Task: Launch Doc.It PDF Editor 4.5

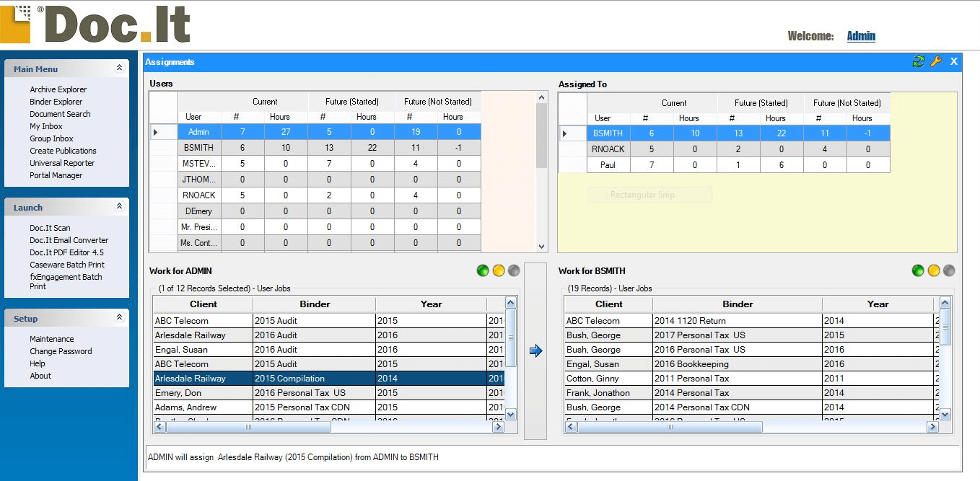Action: tap(66, 252)
